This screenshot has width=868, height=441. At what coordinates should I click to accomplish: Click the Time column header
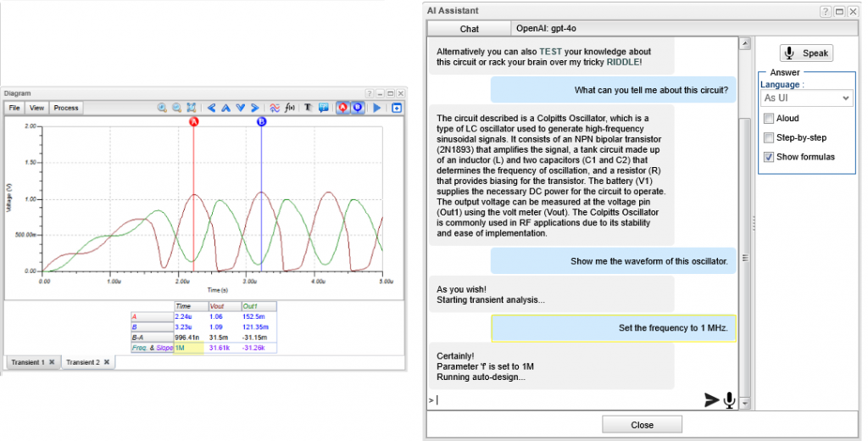click(191, 306)
